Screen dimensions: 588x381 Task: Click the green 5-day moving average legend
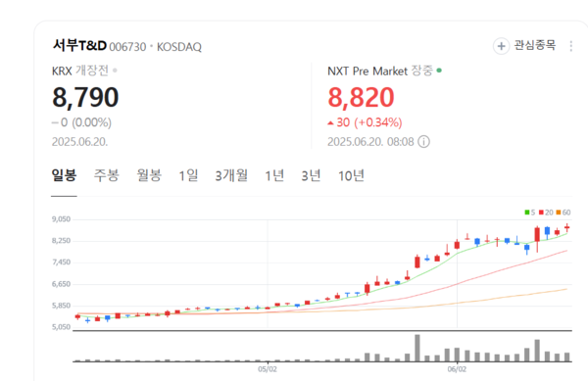[529, 213]
